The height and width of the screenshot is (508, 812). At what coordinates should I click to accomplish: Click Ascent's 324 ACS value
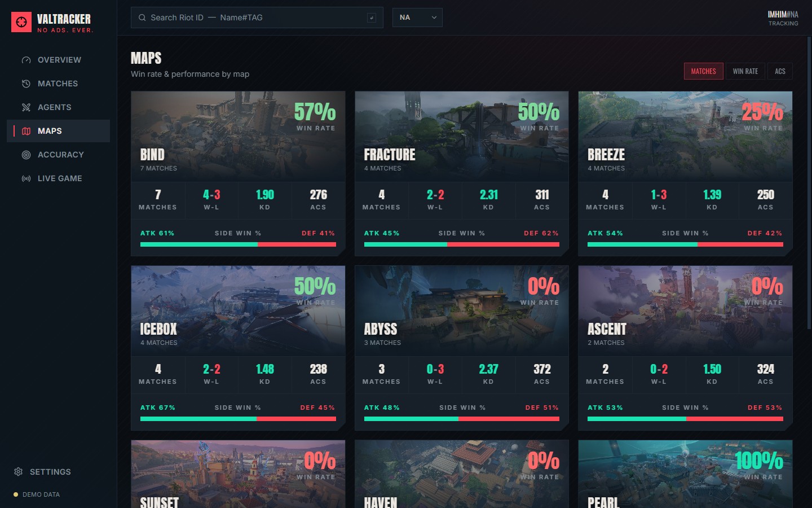pos(765,369)
